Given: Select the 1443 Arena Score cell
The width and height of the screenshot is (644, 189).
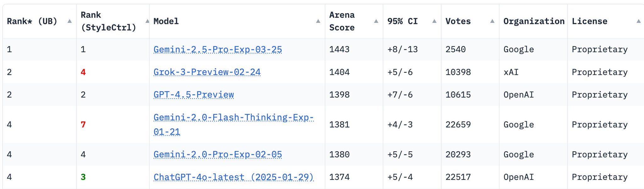Looking at the screenshot, I should coord(339,49).
